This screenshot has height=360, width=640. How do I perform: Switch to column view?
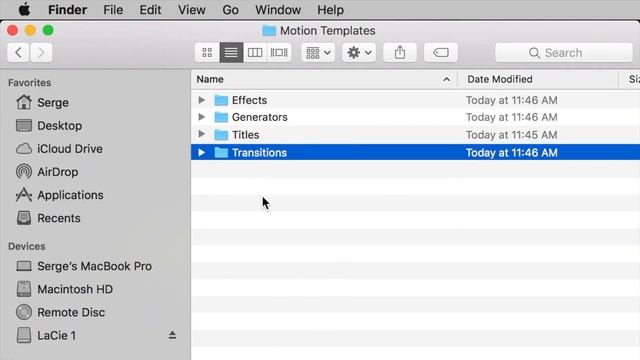pyautogui.click(x=255, y=53)
